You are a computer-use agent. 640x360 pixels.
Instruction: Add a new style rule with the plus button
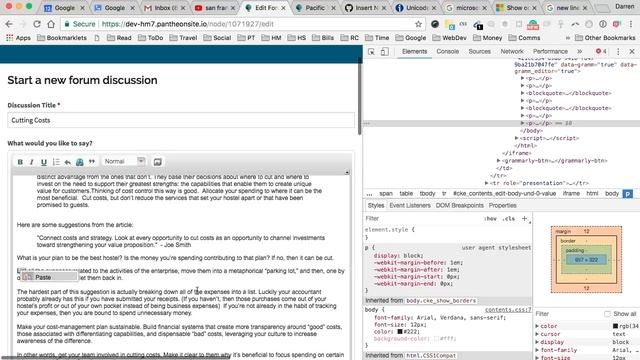point(524,219)
